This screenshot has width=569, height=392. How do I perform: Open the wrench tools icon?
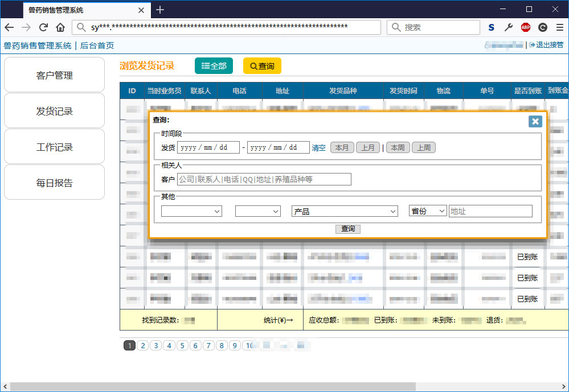click(x=509, y=27)
